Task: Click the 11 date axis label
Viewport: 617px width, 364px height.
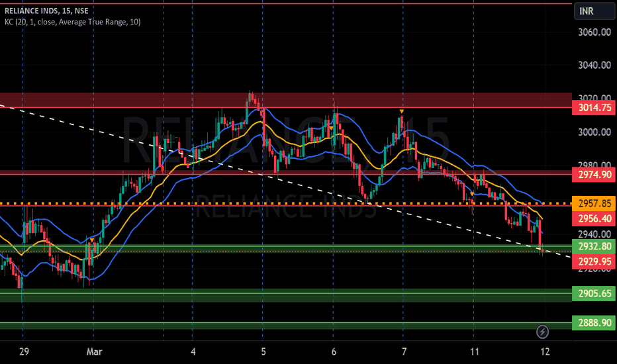Action: (x=475, y=351)
